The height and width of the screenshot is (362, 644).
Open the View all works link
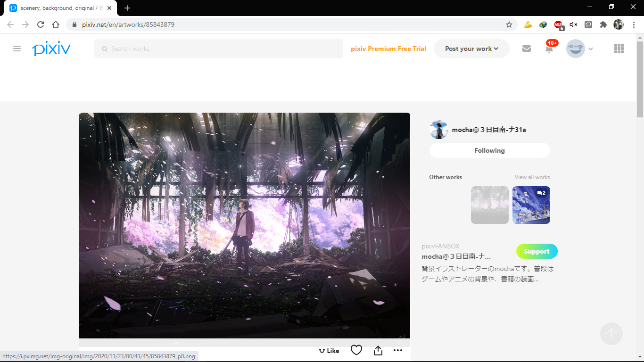[x=532, y=177]
